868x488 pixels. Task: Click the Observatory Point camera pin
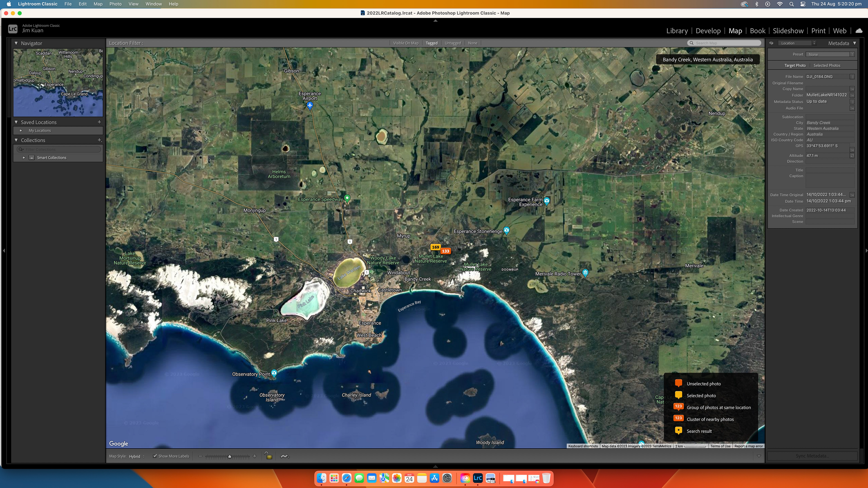(x=274, y=373)
